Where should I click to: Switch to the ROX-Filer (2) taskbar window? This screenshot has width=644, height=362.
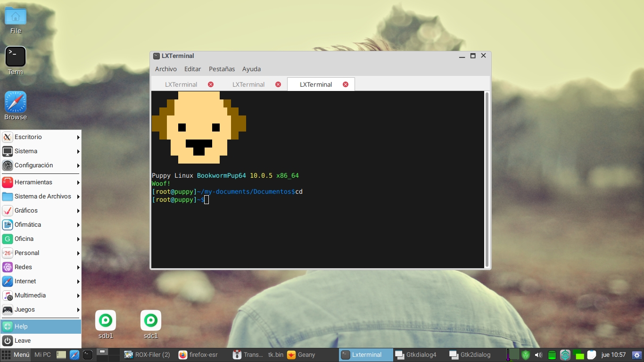(147, 355)
